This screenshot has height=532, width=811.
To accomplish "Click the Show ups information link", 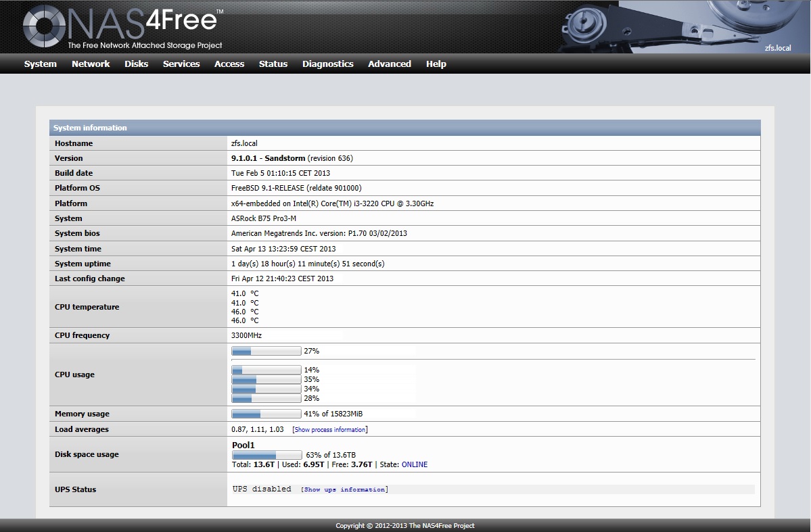I will click(x=344, y=489).
